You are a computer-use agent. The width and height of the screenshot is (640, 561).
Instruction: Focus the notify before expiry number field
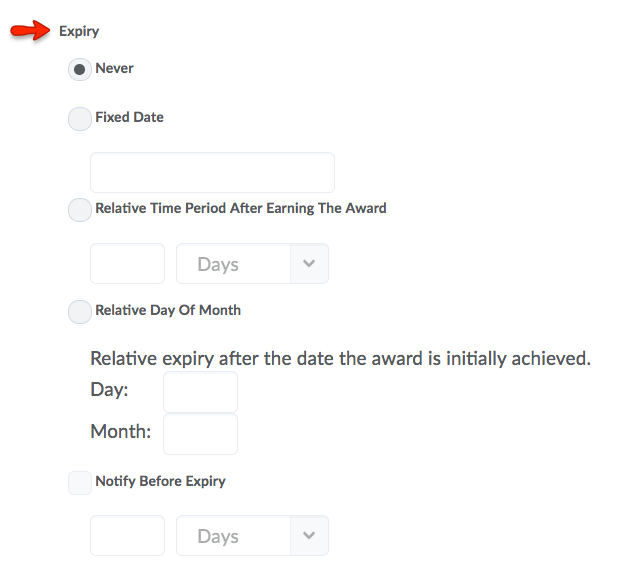click(127, 536)
